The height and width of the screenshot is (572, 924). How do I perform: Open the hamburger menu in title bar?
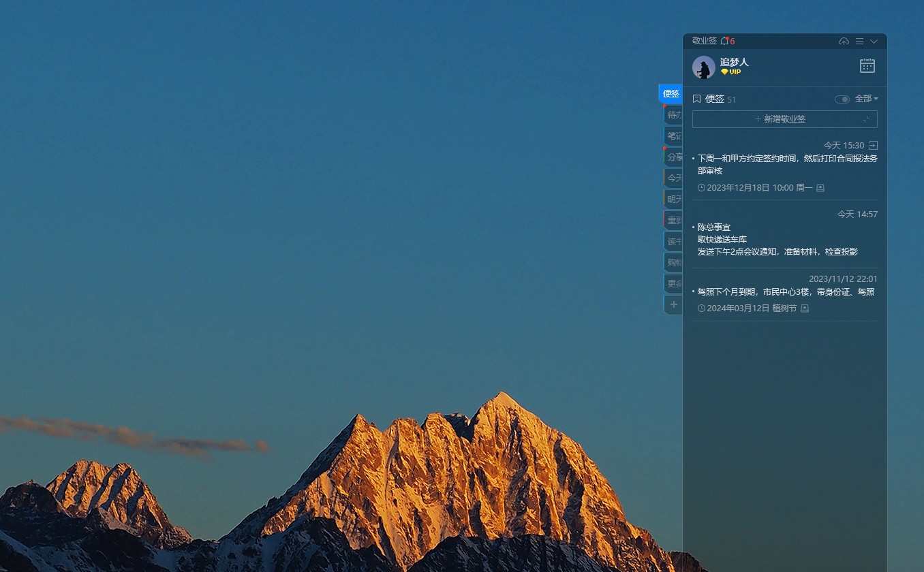[859, 42]
